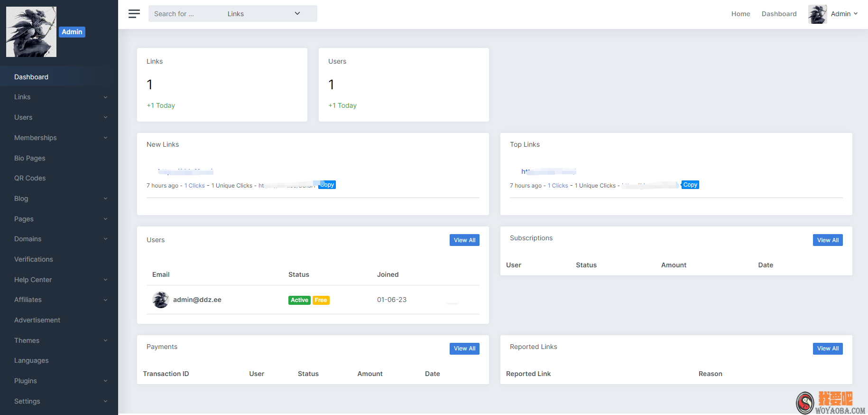The image size is (868, 415).
Task: Click the green Active status badge
Action: click(299, 300)
